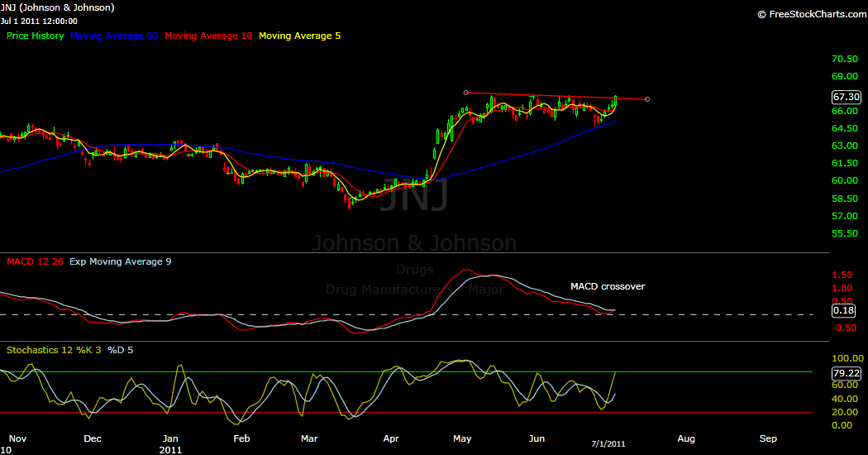The image size is (868, 455).
Task: Click the 67.30 current price label
Action: tap(847, 97)
